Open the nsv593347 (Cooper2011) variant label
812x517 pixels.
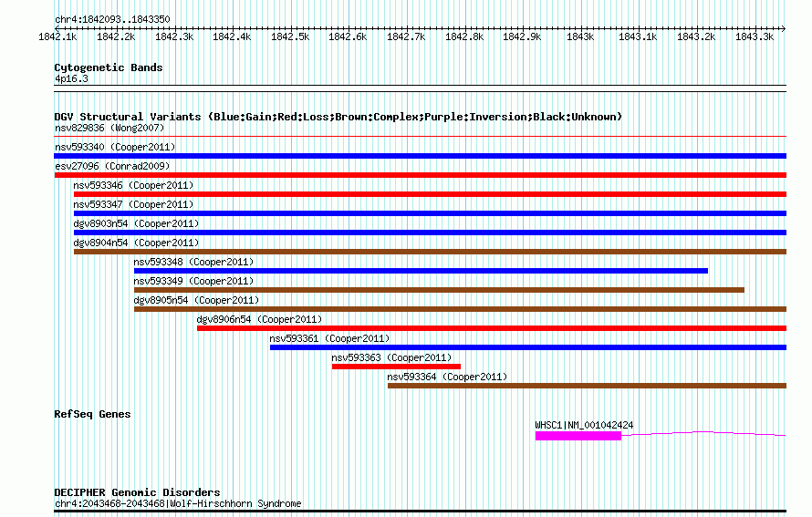pos(133,204)
